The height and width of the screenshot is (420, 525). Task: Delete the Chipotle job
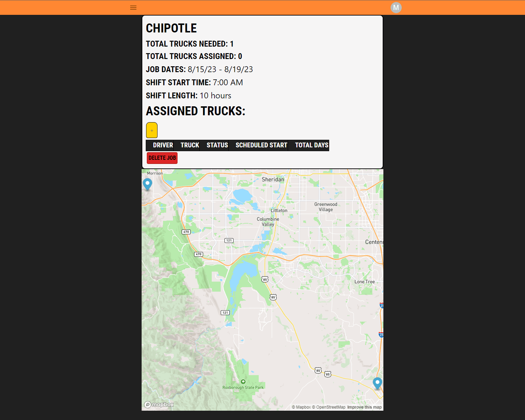(x=162, y=158)
